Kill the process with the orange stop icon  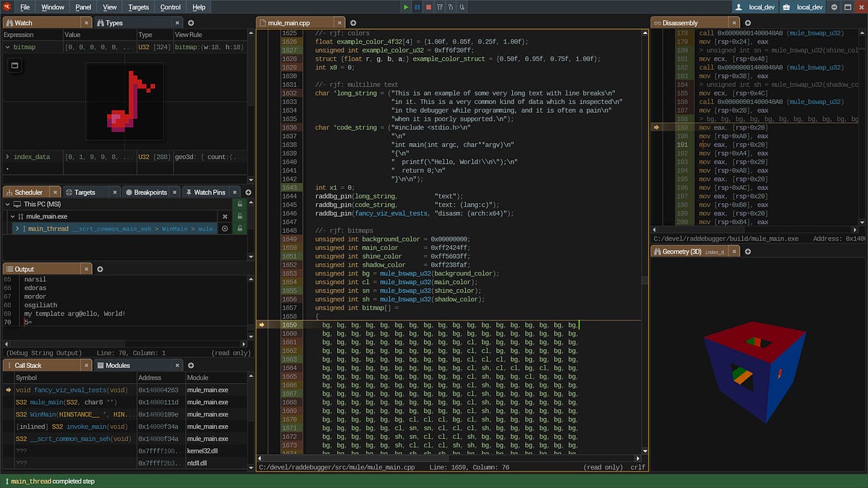pyautogui.click(x=429, y=7)
